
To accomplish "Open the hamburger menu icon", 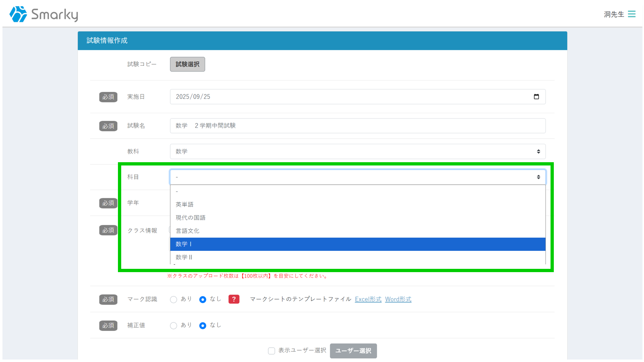I will click(632, 14).
